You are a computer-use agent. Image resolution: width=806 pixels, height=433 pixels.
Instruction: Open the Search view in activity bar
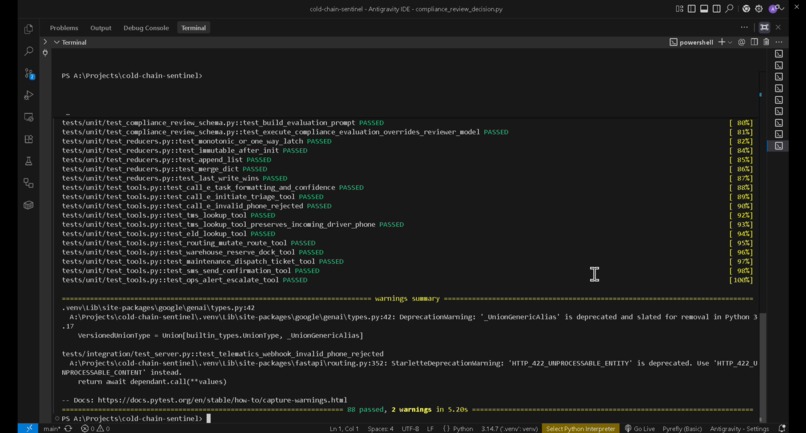(28, 51)
